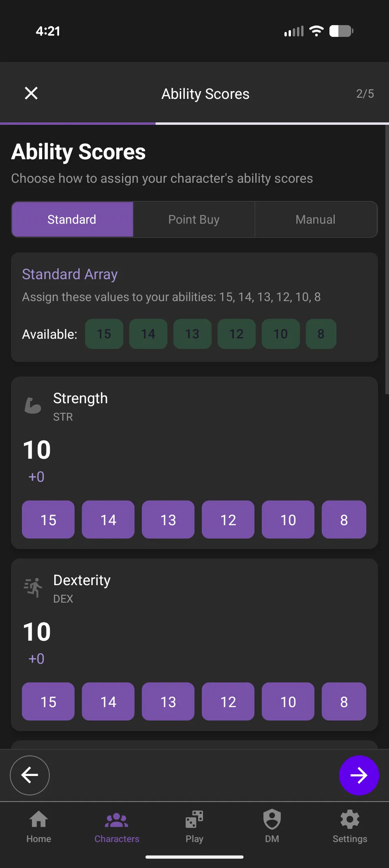The width and height of the screenshot is (389, 868).
Task: Choose 10 for Dexterity
Action: pyautogui.click(x=288, y=701)
